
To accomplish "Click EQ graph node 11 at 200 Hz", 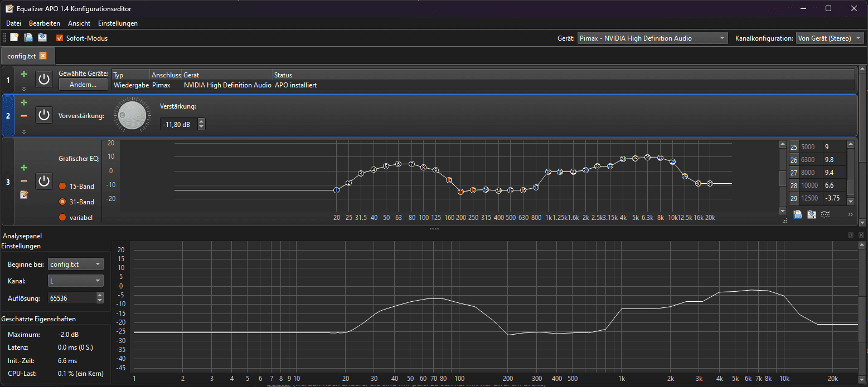I will (x=461, y=192).
